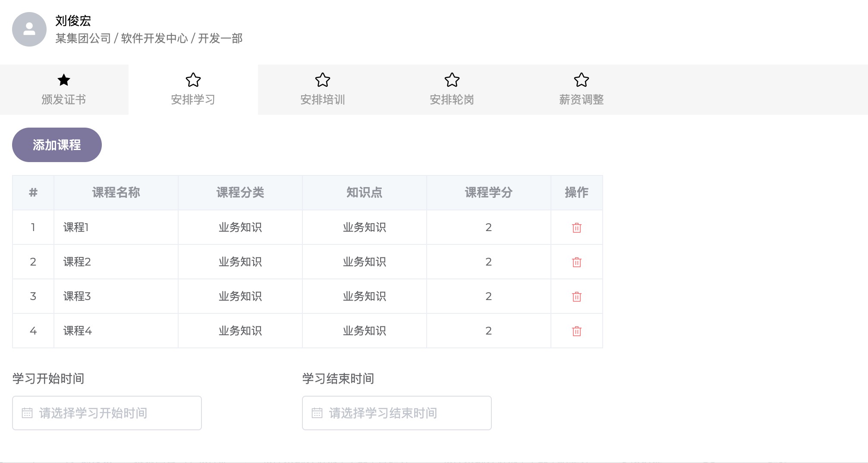Click trash icon for 课程2
The height and width of the screenshot is (463, 868).
point(576,262)
